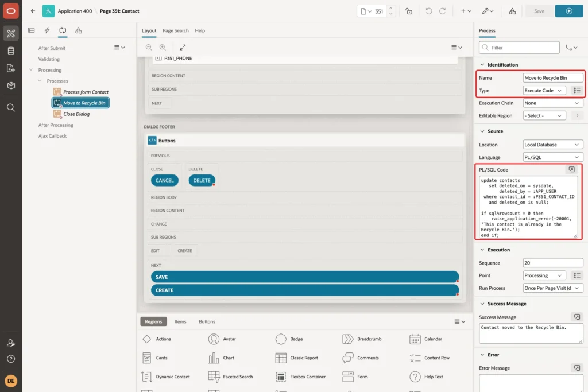Open the Success Message editor popup icon

tap(577, 317)
